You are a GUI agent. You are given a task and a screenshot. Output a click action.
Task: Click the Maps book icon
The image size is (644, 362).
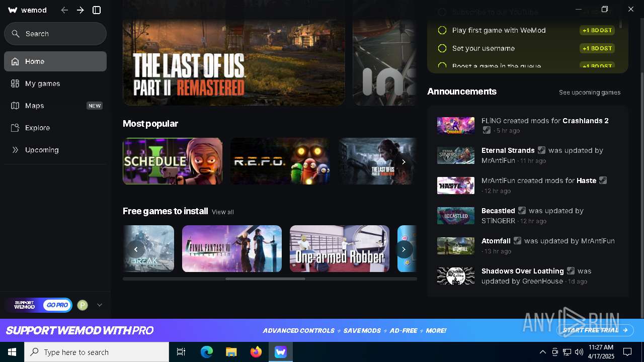(x=15, y=106)
